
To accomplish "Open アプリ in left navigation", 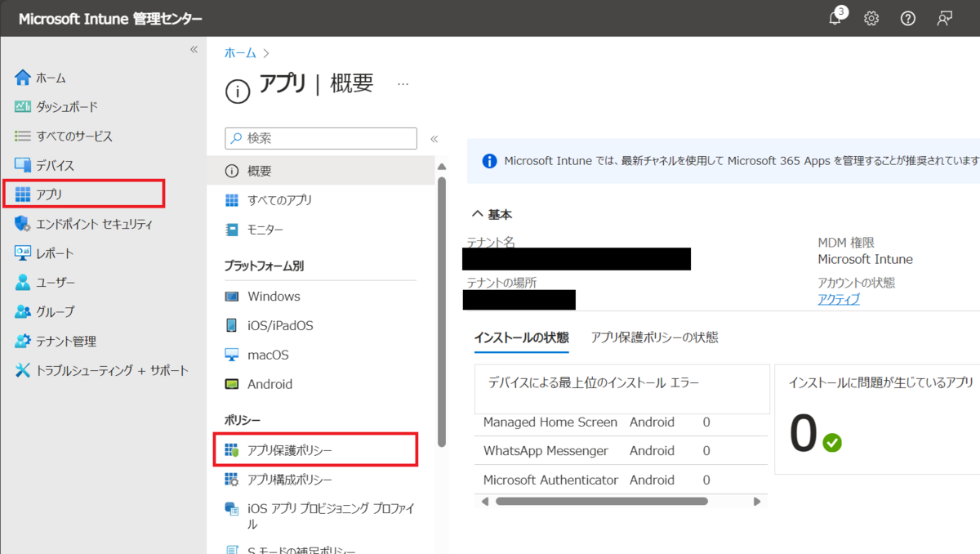I will [x=84, y=194].
